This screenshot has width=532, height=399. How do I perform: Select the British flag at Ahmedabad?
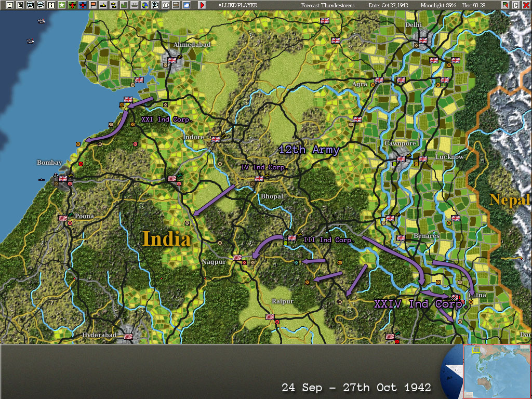[172, 60]
